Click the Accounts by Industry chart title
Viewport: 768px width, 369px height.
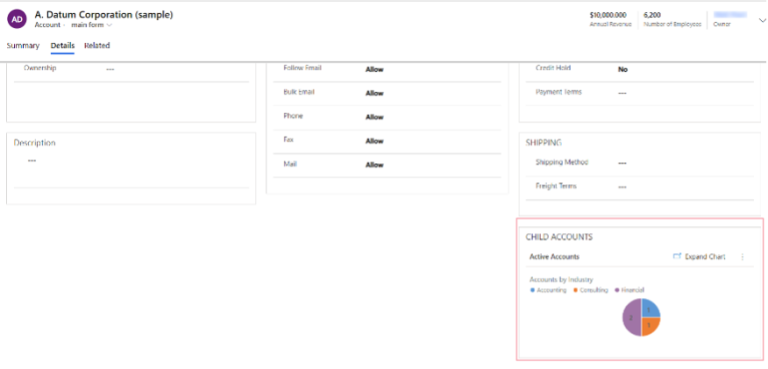tap(561, 280)
